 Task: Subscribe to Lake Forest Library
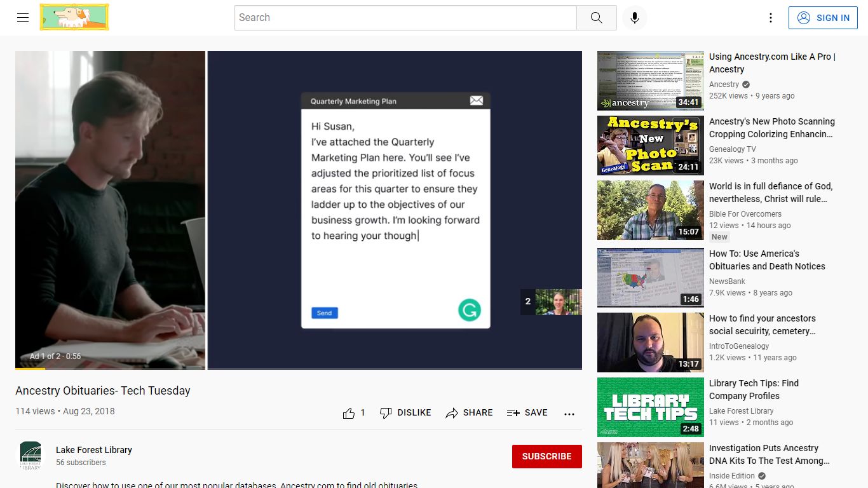[547, 456]
